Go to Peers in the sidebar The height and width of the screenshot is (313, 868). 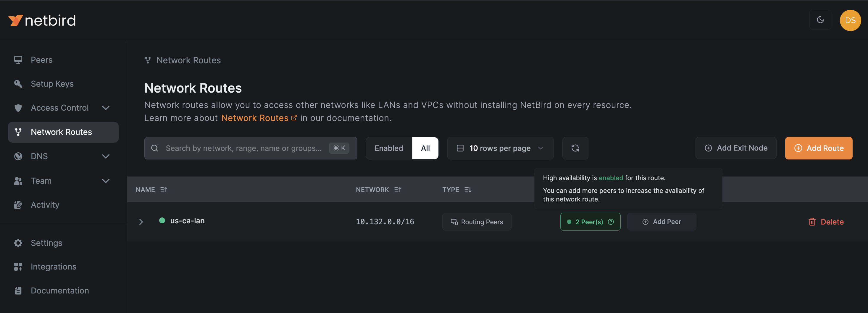coord(41,60)
